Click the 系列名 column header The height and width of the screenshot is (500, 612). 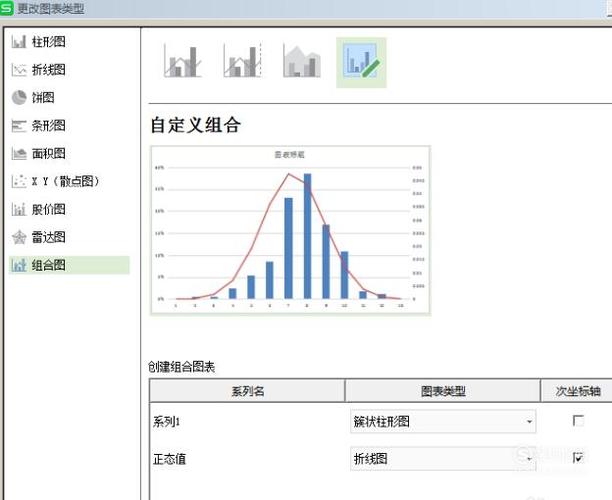tap(247, 391)
